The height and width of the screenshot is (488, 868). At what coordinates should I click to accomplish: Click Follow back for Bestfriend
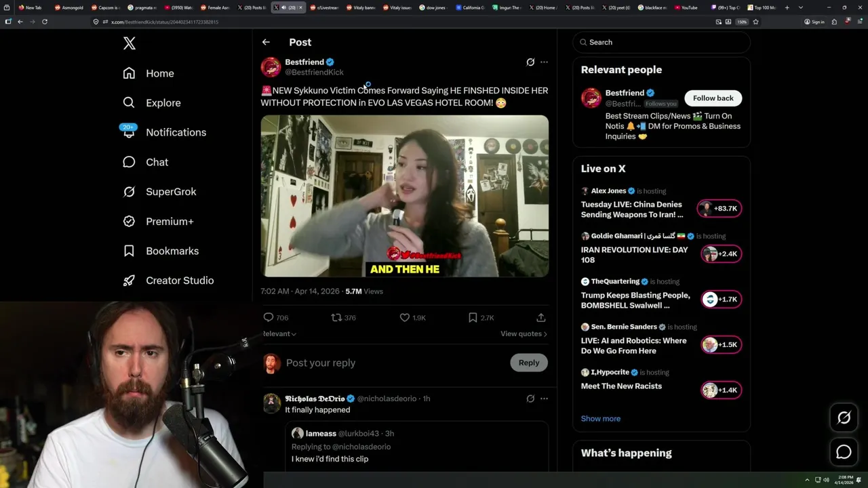[713, 98]
